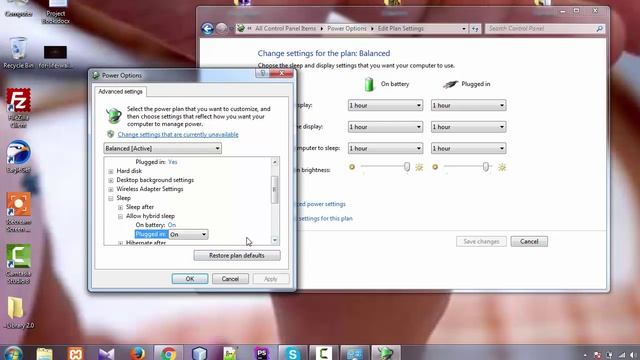Collapse the Sleep tree node
The image size is (640, 360).
point(111,198)
